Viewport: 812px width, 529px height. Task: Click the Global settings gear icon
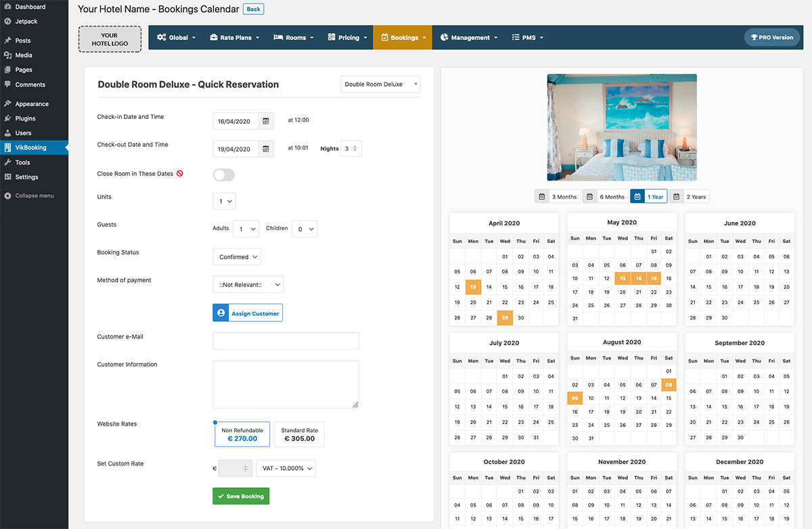point(160,37)
